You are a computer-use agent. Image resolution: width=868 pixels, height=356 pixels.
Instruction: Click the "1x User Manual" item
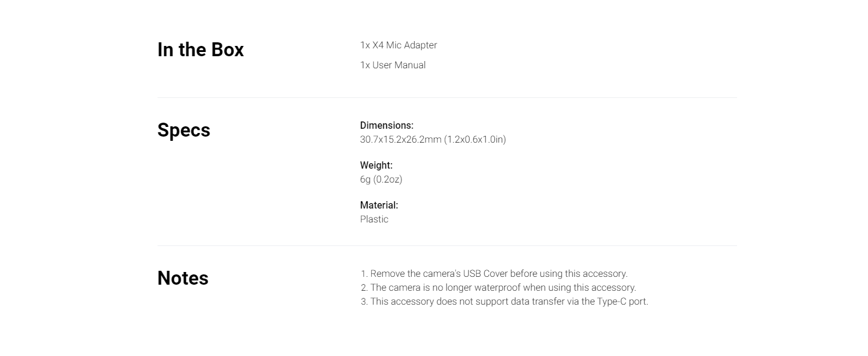[x=392, y=65]
